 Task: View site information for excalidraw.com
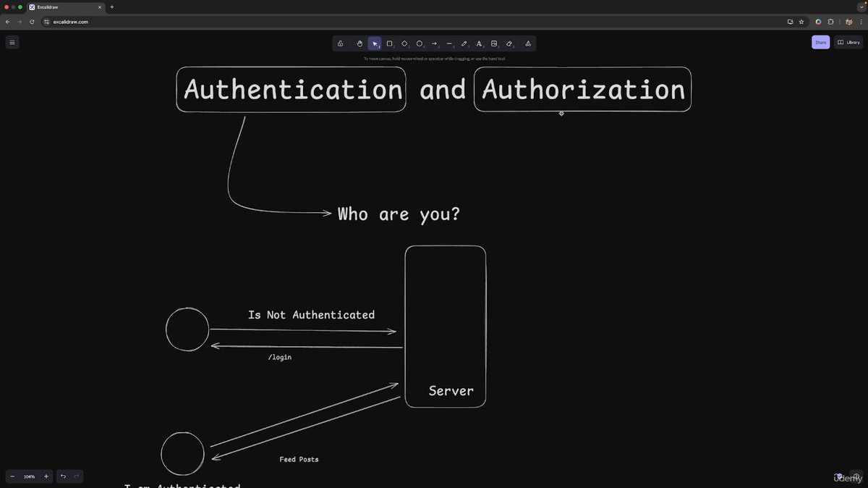(x=47, y=22)
